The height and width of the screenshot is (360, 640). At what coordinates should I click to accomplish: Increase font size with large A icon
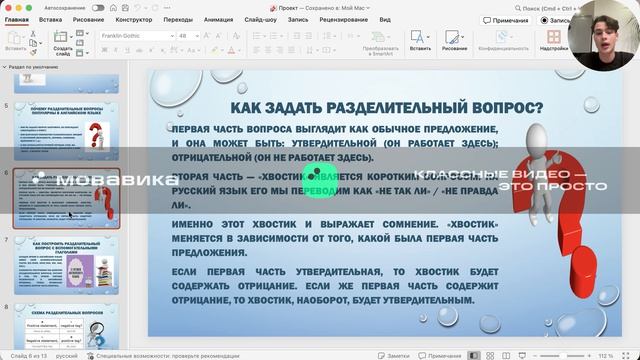207,36
